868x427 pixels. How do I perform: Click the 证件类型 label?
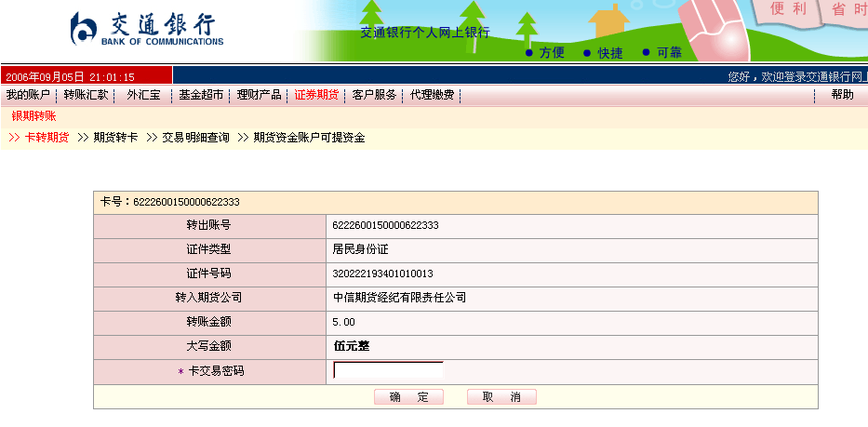(x=208, y=249)
